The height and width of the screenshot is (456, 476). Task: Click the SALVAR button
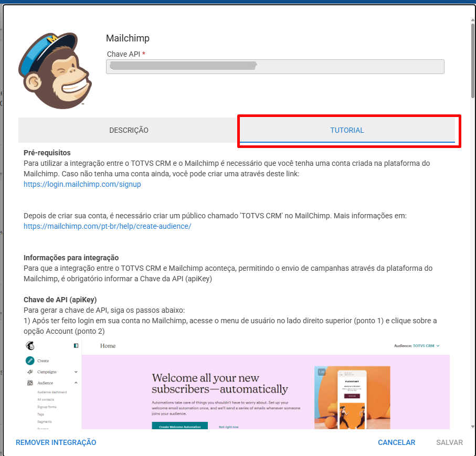coord(449,442)
